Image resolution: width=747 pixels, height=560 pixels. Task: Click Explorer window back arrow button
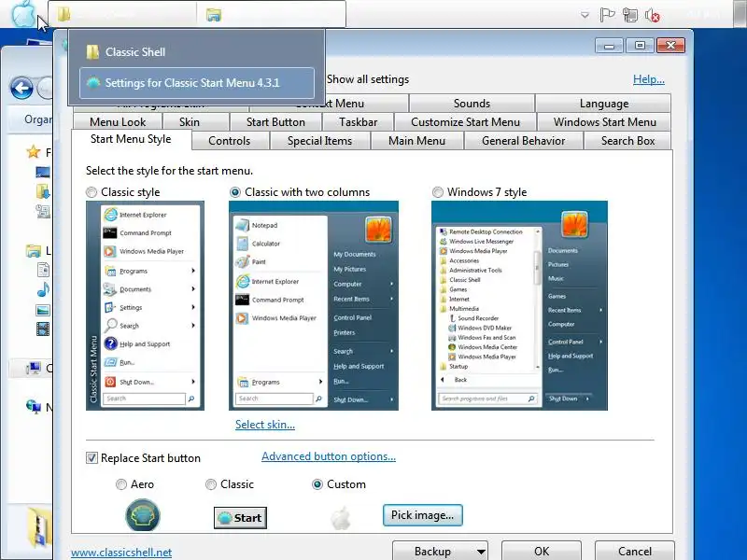[x=21, y=88]
